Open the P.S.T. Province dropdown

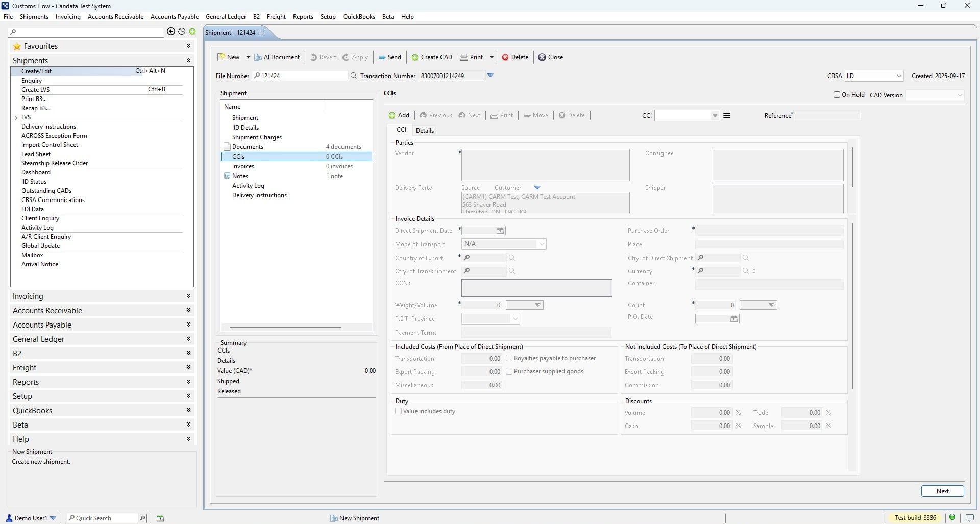click(516, 319)
